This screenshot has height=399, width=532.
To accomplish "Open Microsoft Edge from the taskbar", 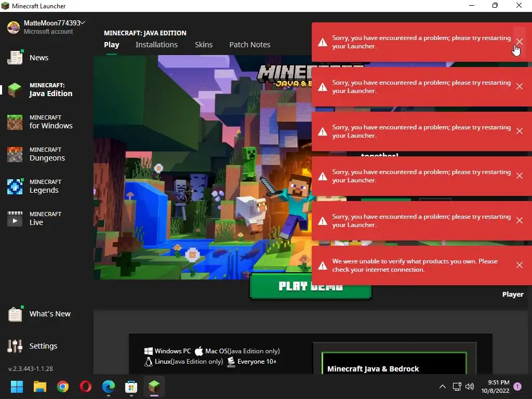I will (108, 387).
